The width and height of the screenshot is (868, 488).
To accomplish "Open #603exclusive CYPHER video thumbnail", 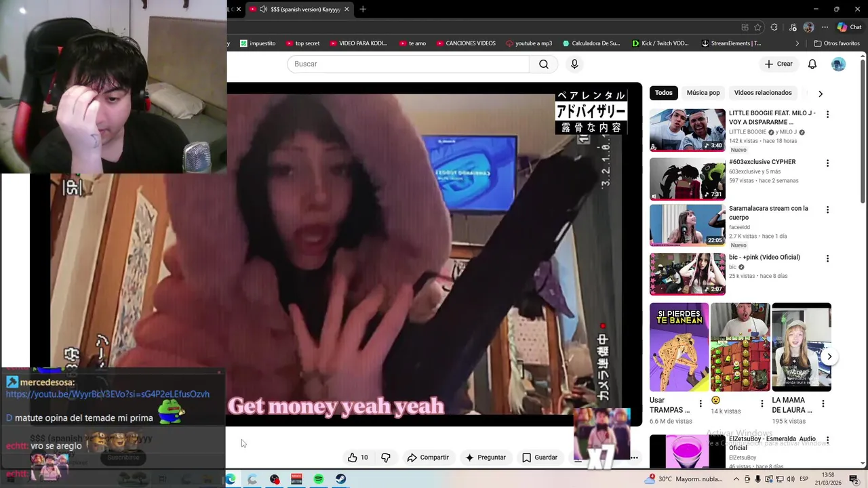I will tap(688, 179).
